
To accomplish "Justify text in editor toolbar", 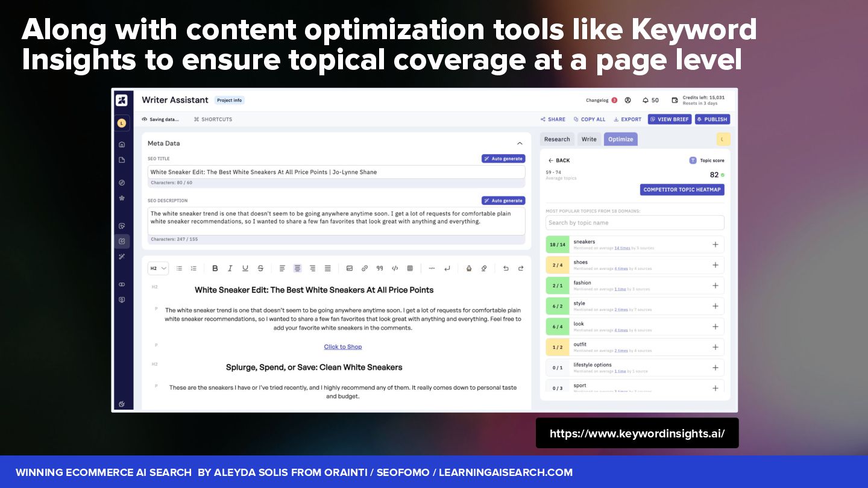I will coord(327,268).
